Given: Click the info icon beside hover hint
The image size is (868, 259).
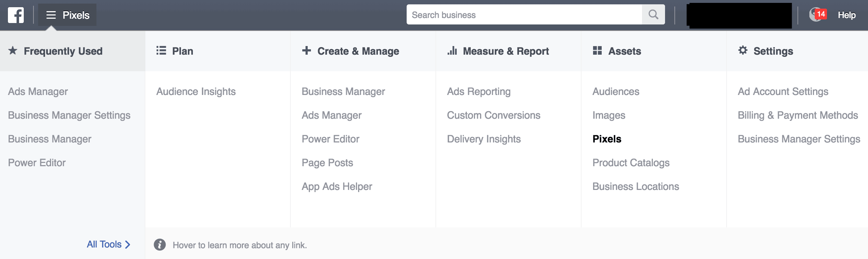Looking at the screenshot, I should (160, 245).
